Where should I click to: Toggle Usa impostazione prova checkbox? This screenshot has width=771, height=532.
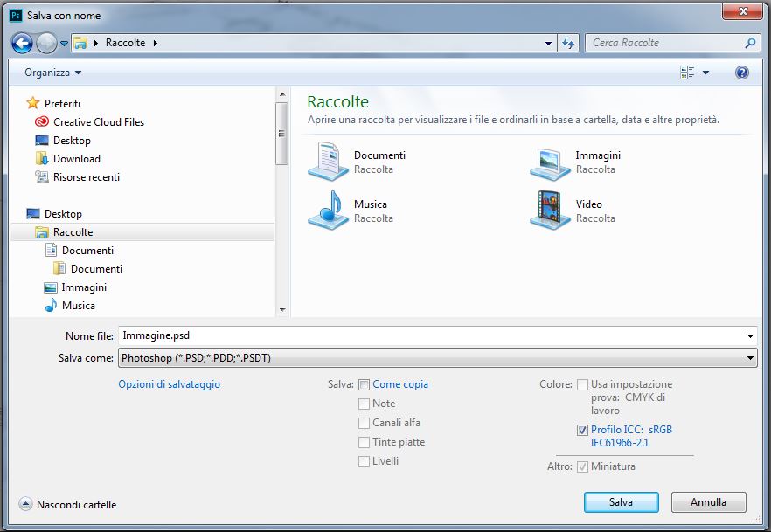point(582,384)
